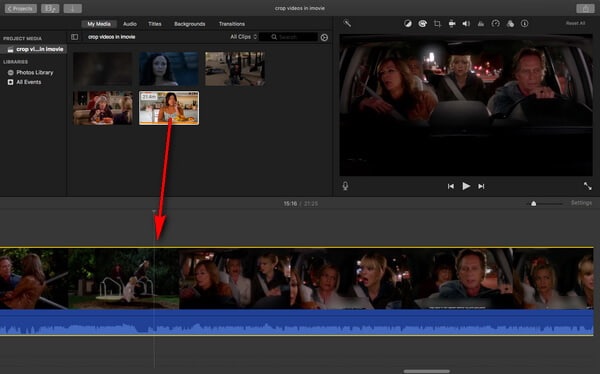Open color correction tool
Image resolution: width=600 pixels, height=374 pixels.
[x=422, y=24]
